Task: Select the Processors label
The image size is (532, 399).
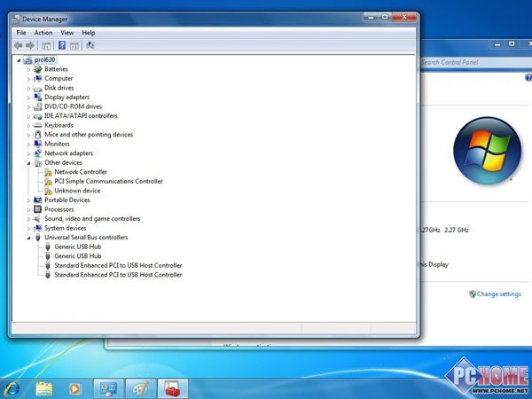Action: [59, 209]
